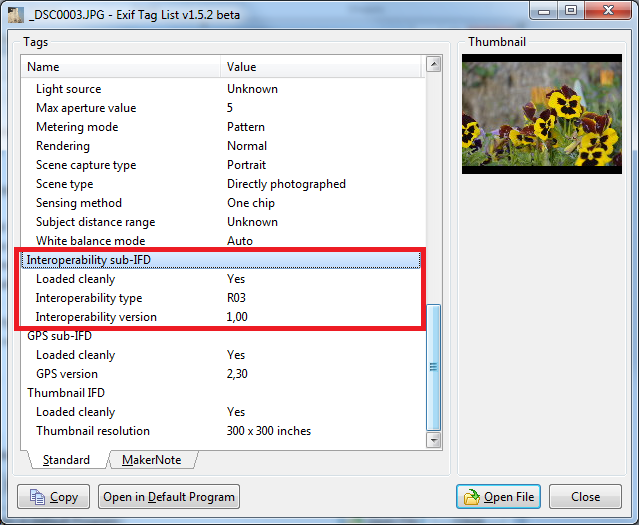Click the vertical scrollbar thumb
639x525 pixels.
pos(433,367)
